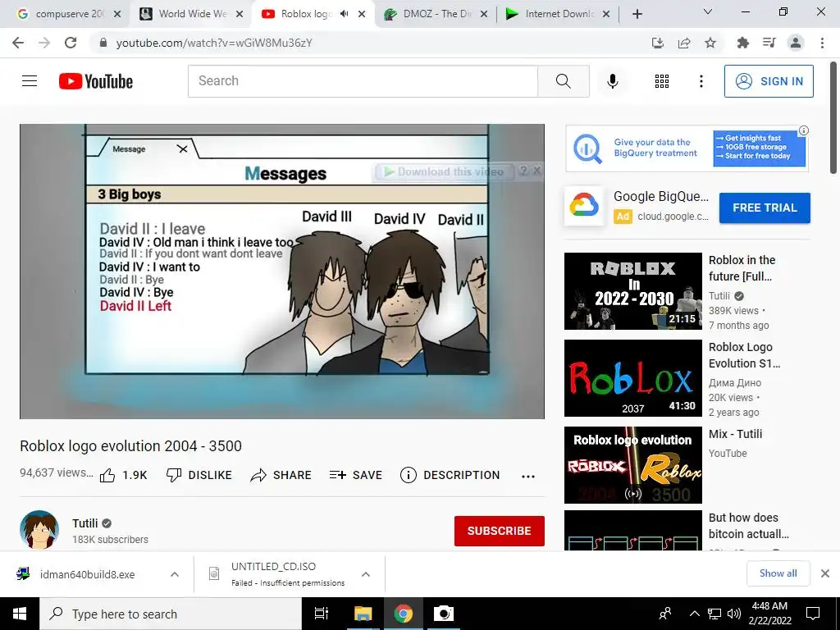This screenshot has height=630, width=840.
Task: Open the Tutili channel avatar
Action: [39, 531]
